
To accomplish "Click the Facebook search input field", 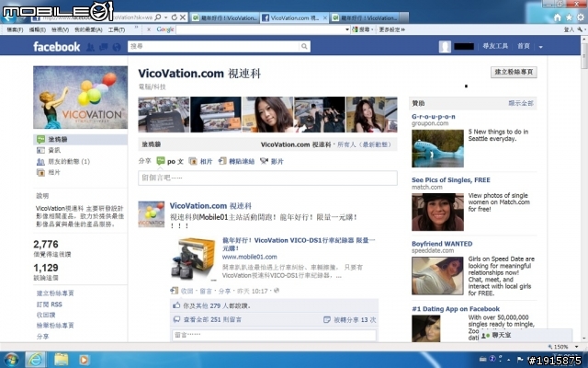I will tap(214, 46).
